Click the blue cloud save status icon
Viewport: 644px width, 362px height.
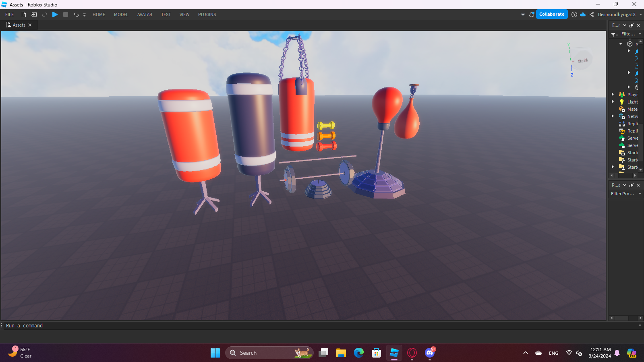point(583,14)
